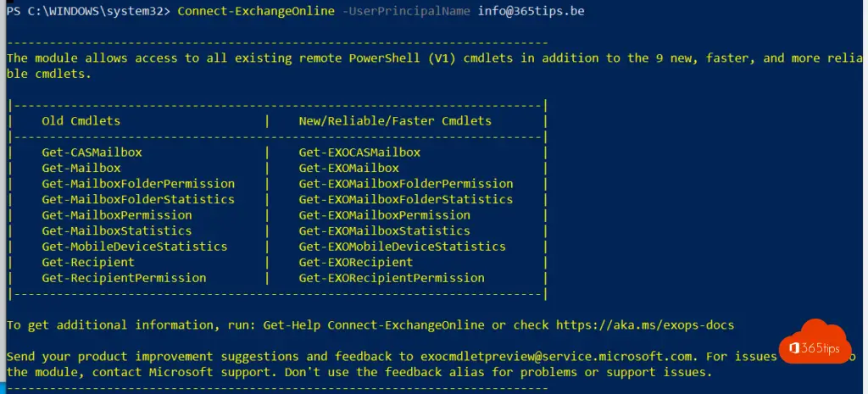Click the old Get-RecipientPermission cmdlet
Image resolution: width=868 pixels, height=394 pixels.
124,278
